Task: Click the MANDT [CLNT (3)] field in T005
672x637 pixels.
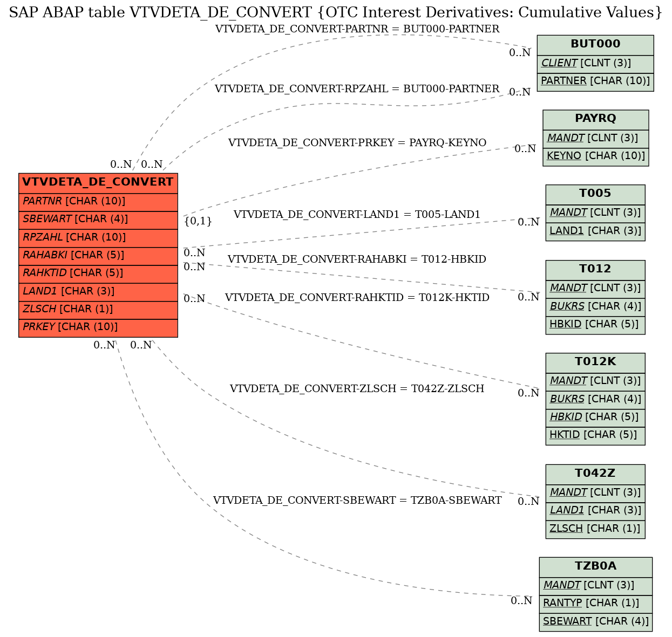Action: pyautogui.click(x=595, y=213)
